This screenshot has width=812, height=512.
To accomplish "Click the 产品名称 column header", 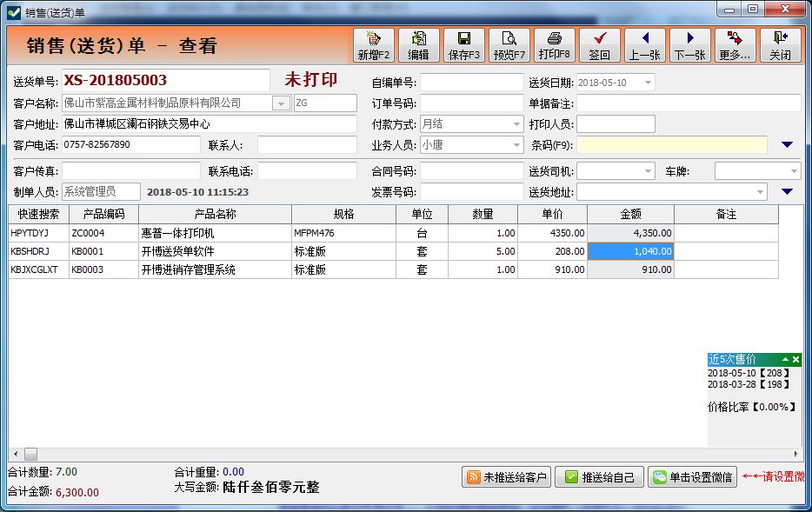I will click(x=215, y=215).
